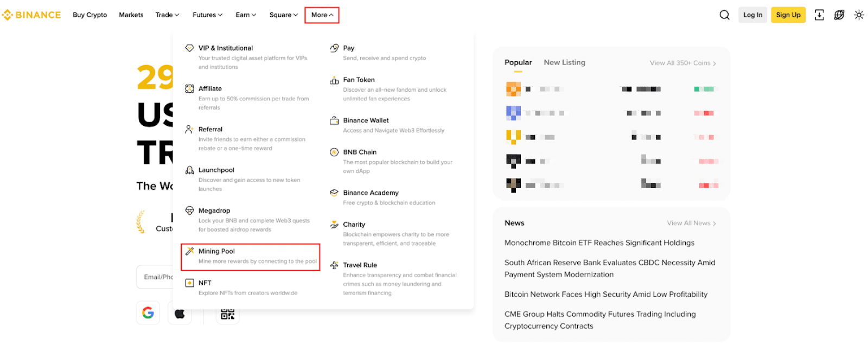The height and width of the screenshot is (345, 868).
Task: Open the download app icon
Action: [x=819, y=15]
